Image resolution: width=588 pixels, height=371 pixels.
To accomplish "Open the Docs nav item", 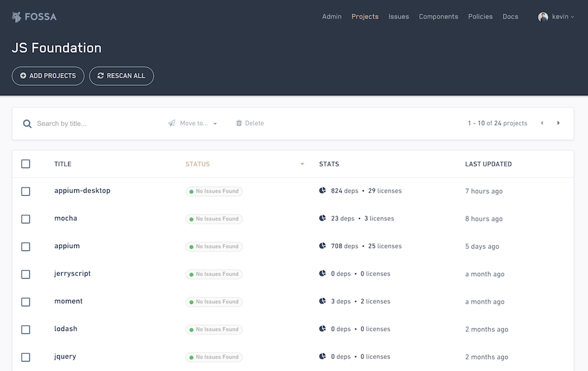I will [510, 16].
